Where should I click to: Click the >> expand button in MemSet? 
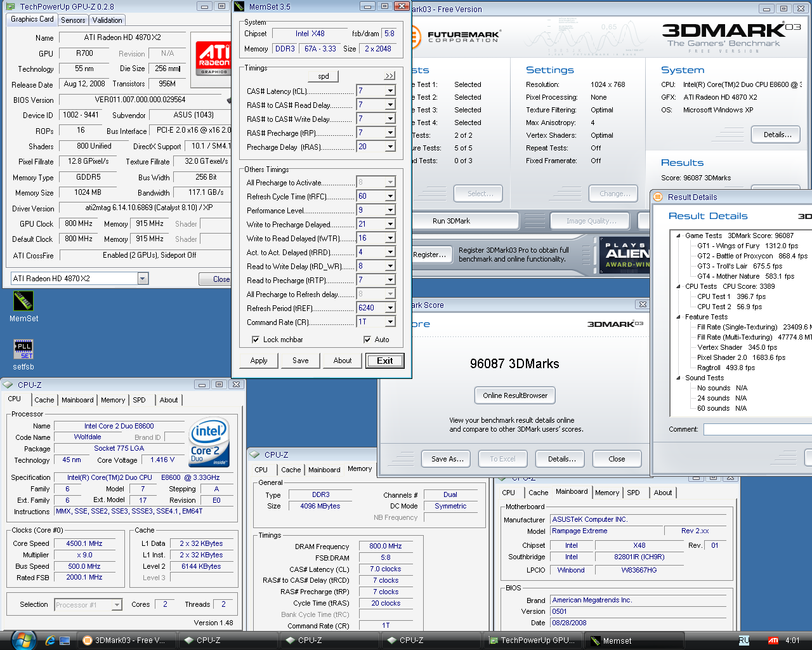click(x=390, y=76)
